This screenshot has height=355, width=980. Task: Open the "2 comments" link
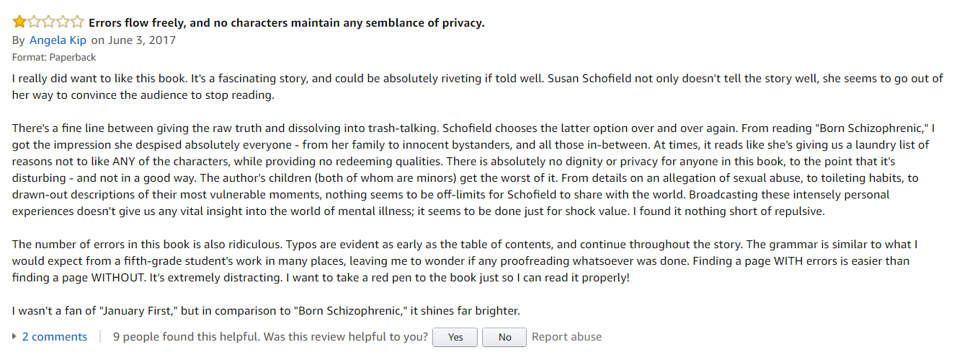click(55, 337)
